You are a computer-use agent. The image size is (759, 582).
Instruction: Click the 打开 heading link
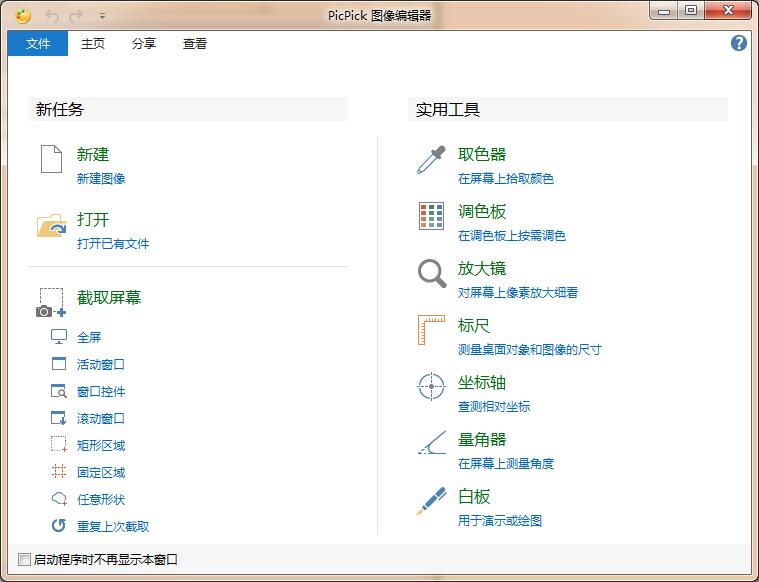point(93,219)
